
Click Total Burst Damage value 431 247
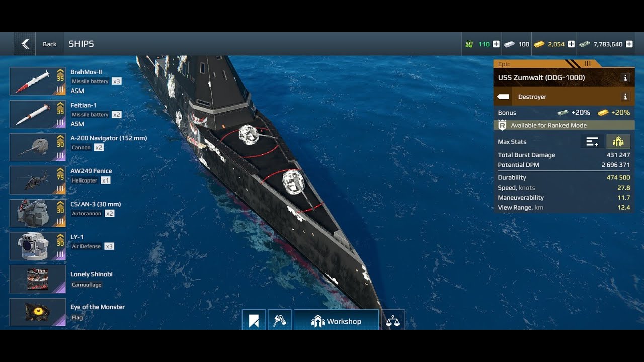618,155
